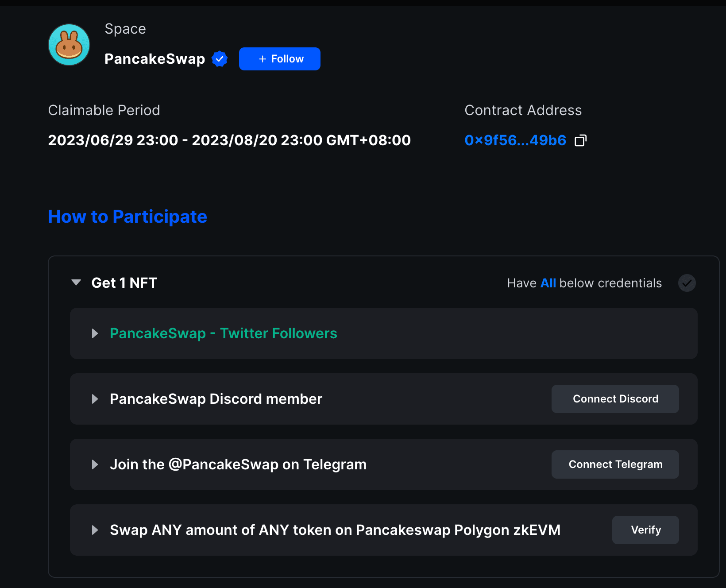726x588 pixels.
Task: Open the 0x9f56...49b6 contract link
Action: (x=515, y=140)
